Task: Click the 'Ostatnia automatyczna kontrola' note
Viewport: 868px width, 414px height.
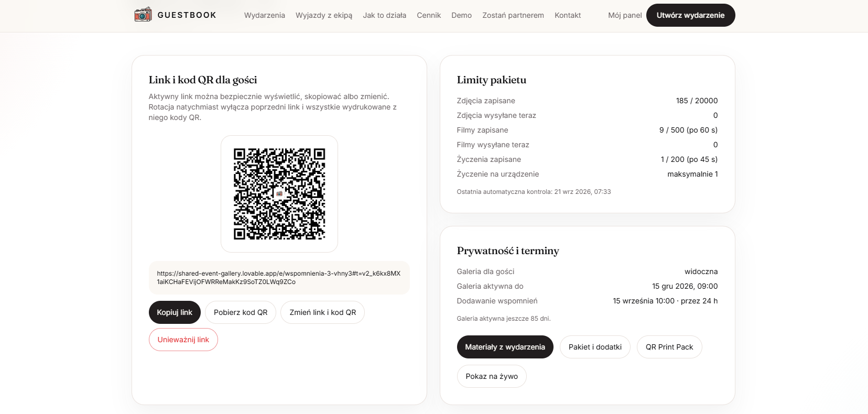Action: tap(534, 192)
